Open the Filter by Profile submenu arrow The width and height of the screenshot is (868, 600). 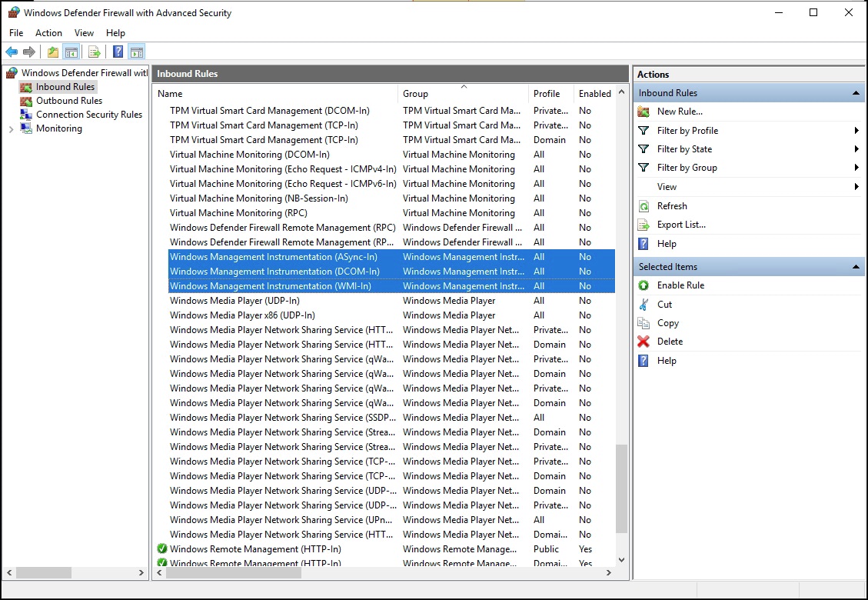(856, 131)
